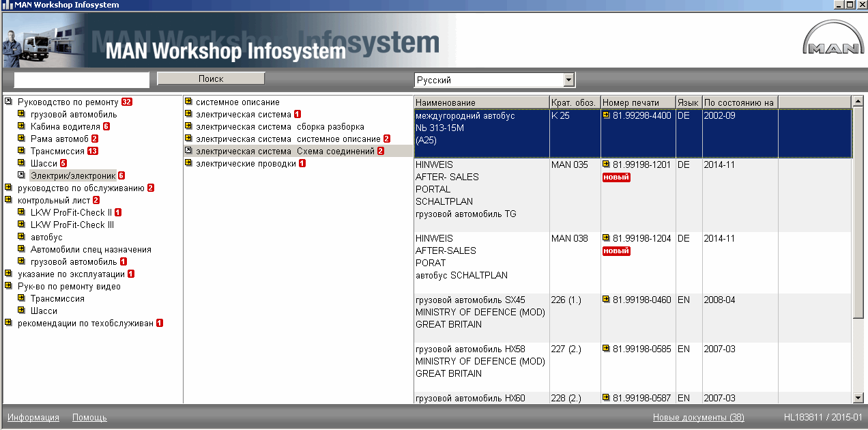Click the table scrollbar down arrow
The width and height of the screenshot is (868, 430).
[x=858, y=397]
